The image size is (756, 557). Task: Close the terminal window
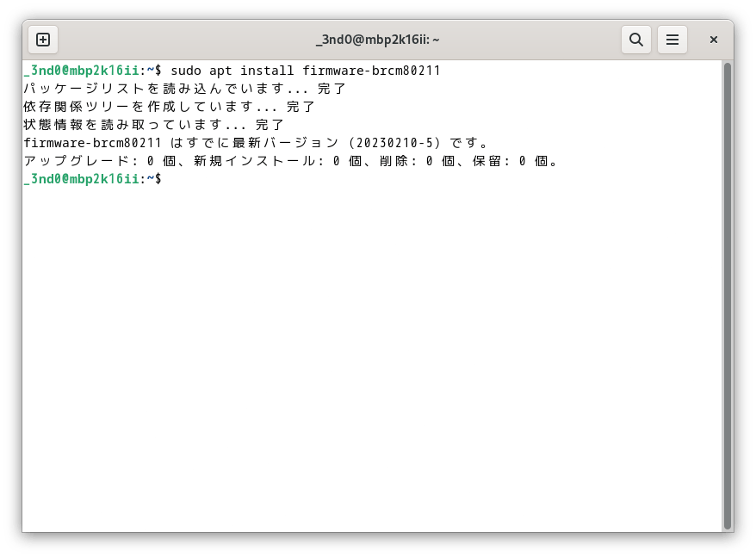[x=714, y=40]
